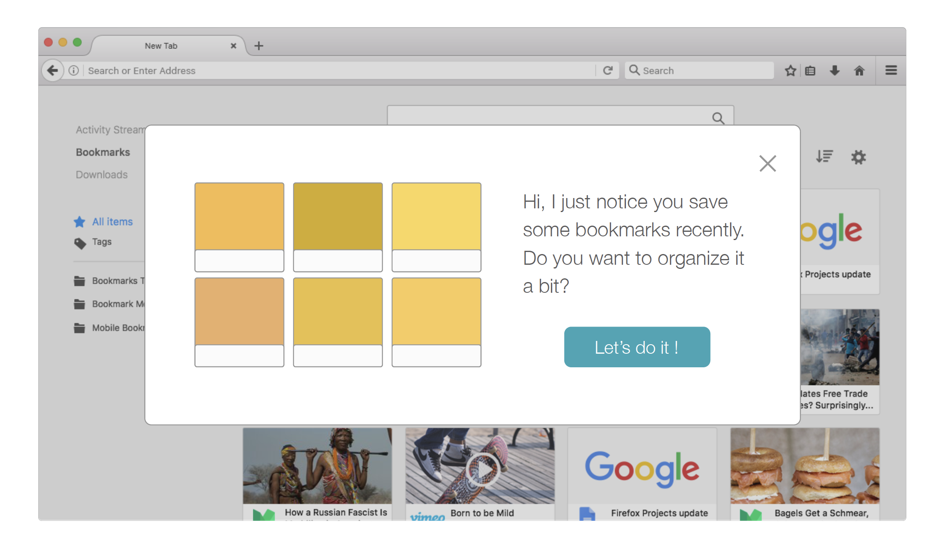Click the site info icon
Screen dimensions: 943x560
74,70
